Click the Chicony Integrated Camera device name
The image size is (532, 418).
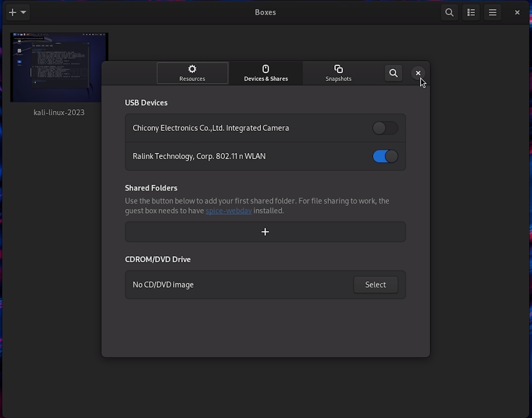tap(211, 128)
